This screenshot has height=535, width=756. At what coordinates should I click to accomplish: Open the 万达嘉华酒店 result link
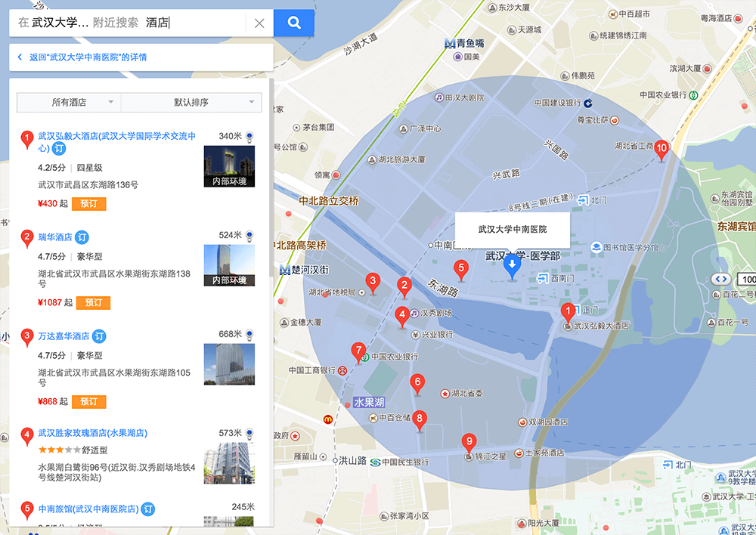click(x=64, y=336)
